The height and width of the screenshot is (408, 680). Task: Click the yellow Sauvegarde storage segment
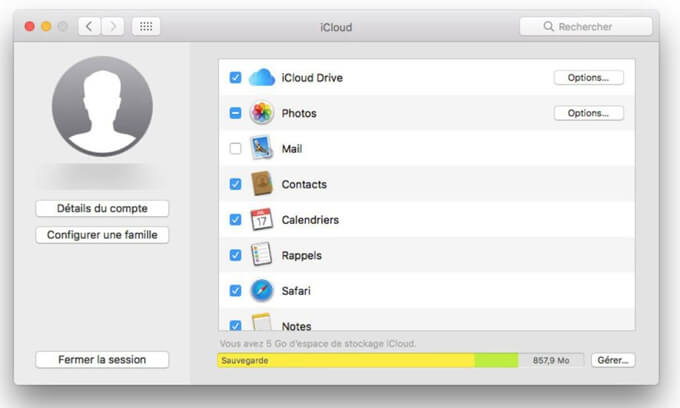tap(346, 360)
